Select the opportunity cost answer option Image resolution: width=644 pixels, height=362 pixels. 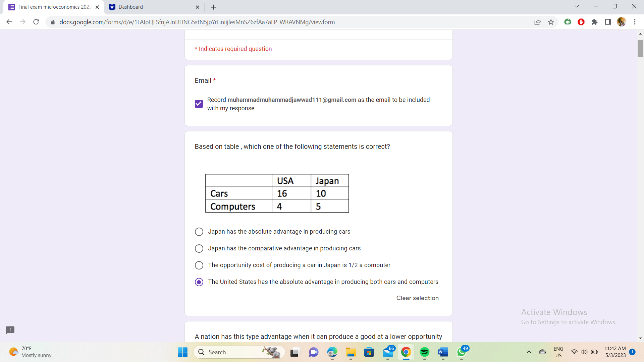(x=199, y=265)
